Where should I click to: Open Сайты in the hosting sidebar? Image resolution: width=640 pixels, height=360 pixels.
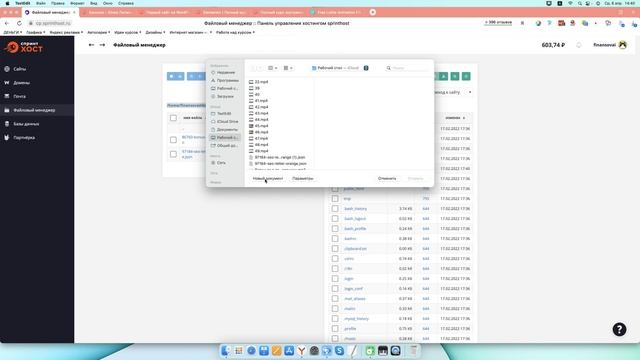(20, 69)
